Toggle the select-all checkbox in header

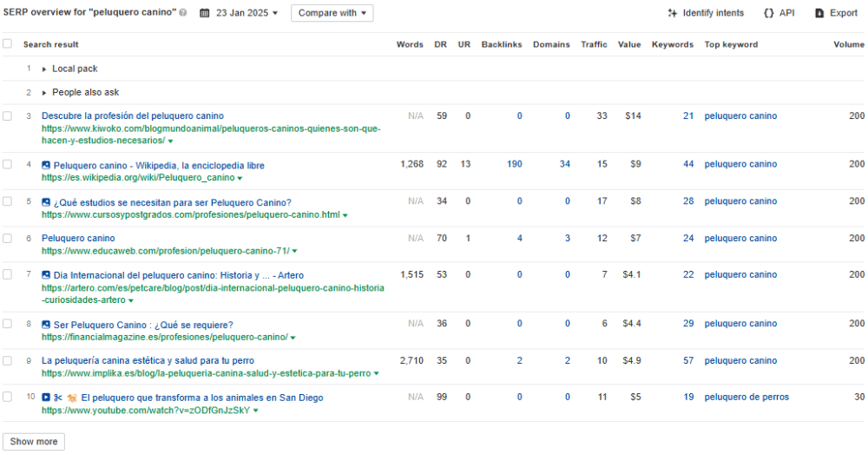7,43
